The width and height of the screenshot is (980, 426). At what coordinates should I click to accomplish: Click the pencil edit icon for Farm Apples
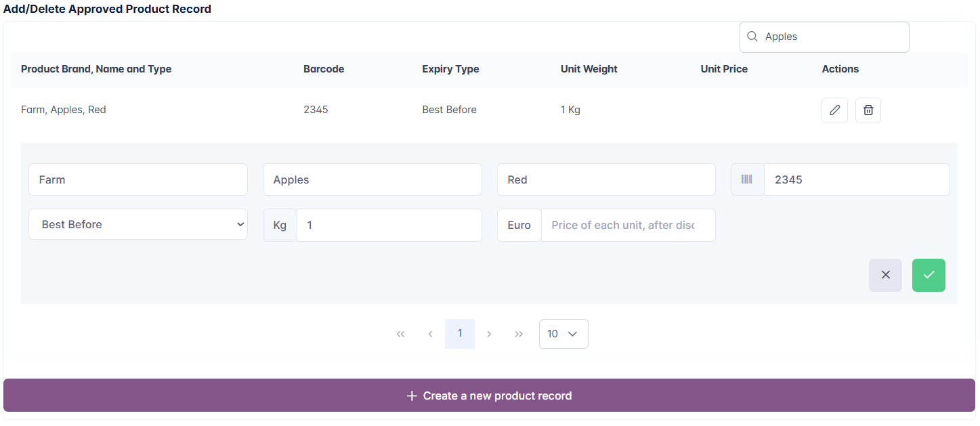click(x=834, y=110)
